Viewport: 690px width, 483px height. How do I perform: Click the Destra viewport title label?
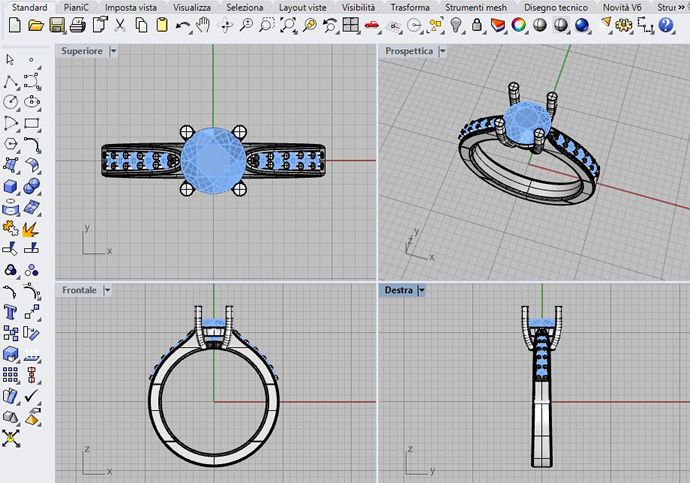398,290
